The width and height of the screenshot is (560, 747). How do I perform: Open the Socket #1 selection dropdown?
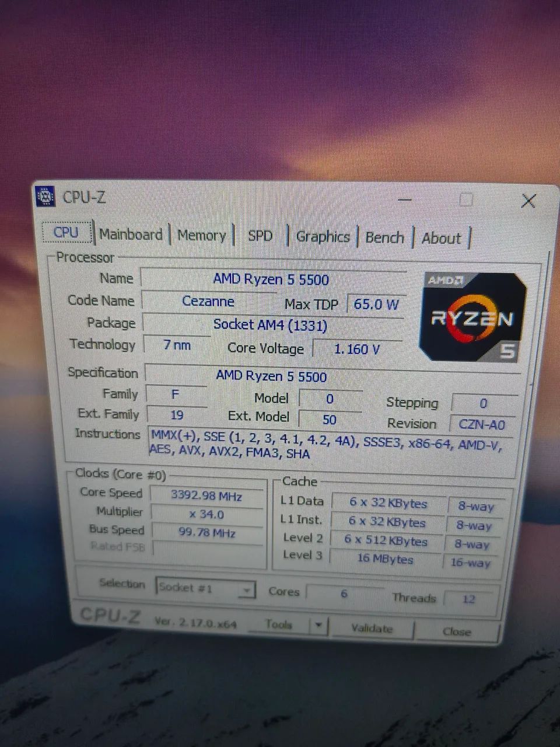206,588
